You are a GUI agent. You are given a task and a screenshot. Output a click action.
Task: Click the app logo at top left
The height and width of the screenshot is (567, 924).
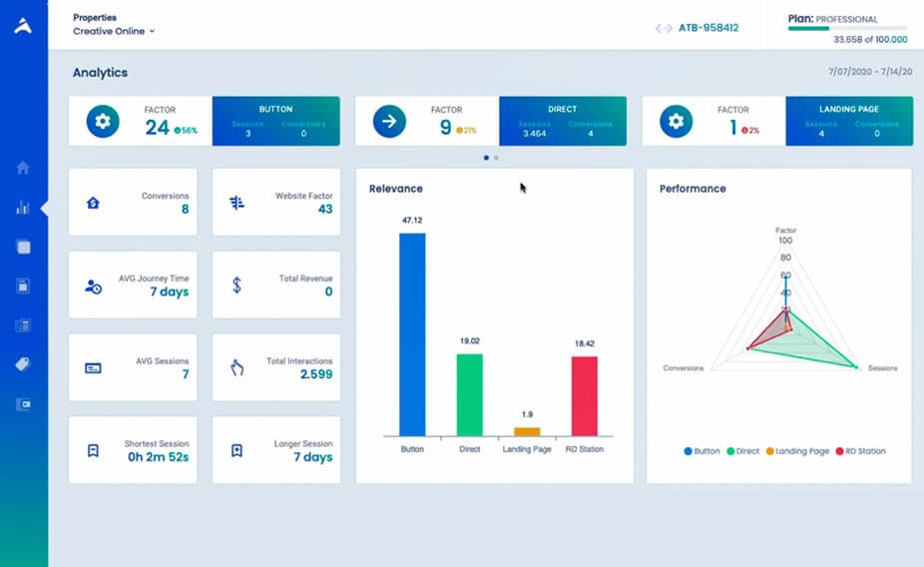coord(23,26)
